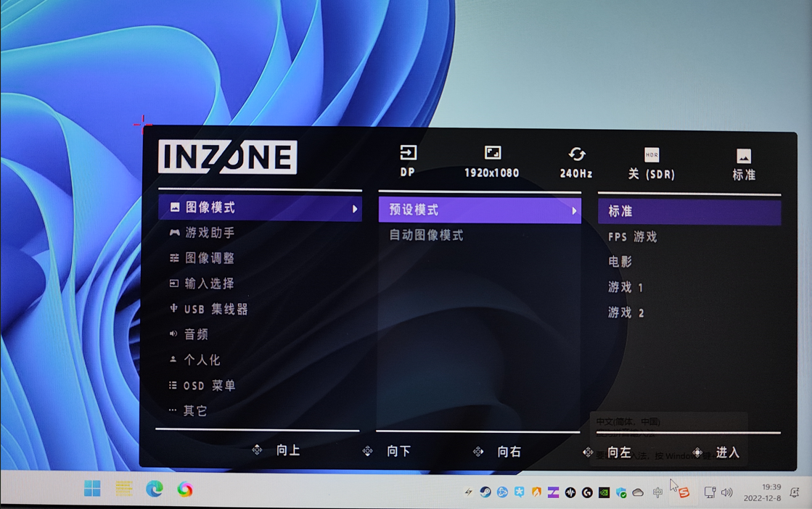Switch the 中 input language indicator

657,492
